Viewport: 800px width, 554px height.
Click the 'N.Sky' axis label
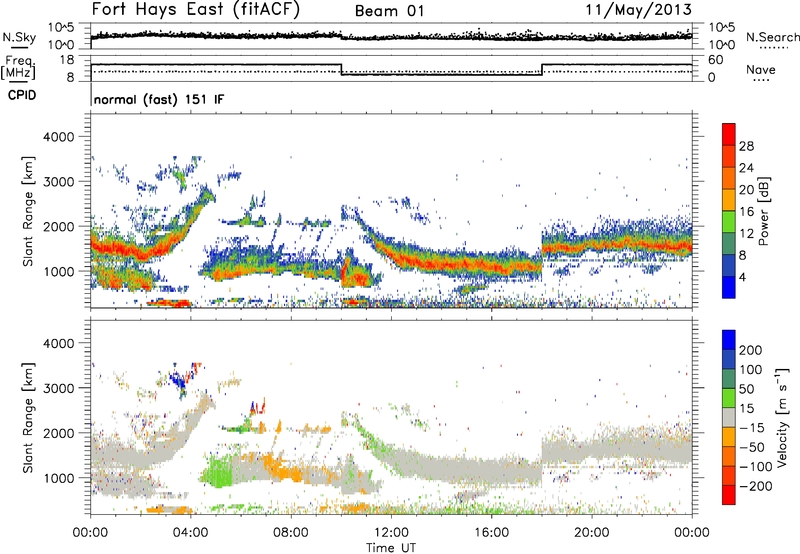pos(19,37)
